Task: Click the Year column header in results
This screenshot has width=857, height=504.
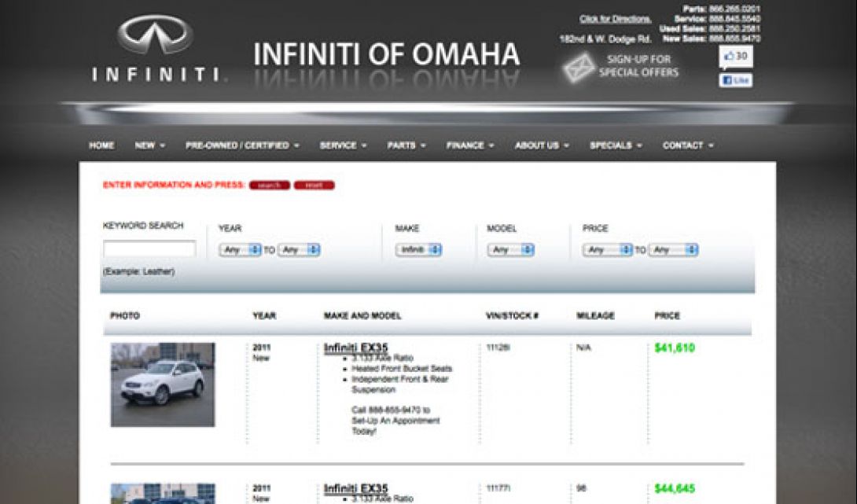Action: (x=264, y=316)
